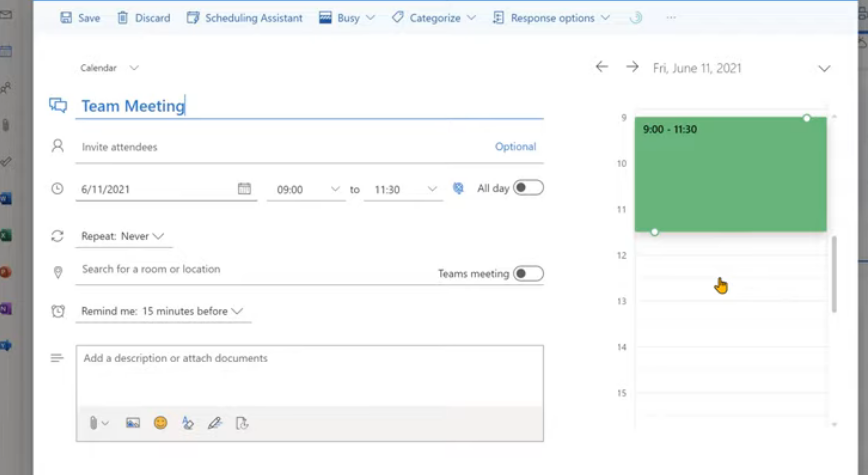The image size is (868, 475).
Task: Open the Scheduling Assistant
Action: (x=245, y=18)
